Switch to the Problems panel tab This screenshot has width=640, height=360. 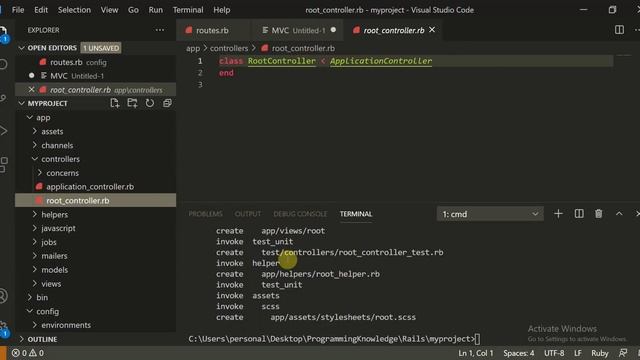coord(205,214)
